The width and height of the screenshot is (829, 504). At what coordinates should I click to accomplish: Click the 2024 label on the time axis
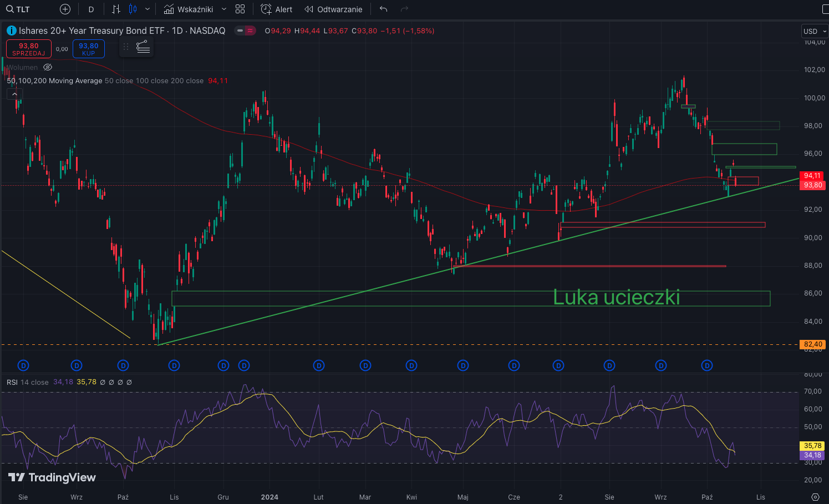(269, 497)
